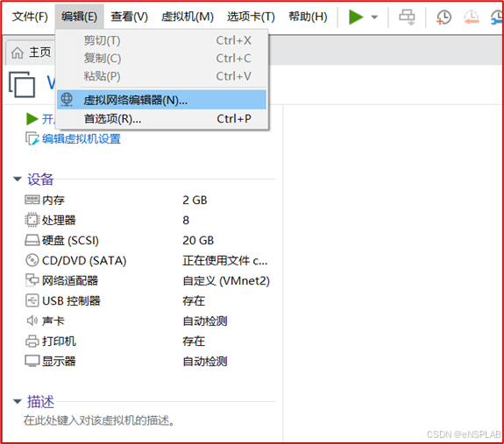
Task: Revert to snapshot using orange clock icon
Action: pos(472,18)
